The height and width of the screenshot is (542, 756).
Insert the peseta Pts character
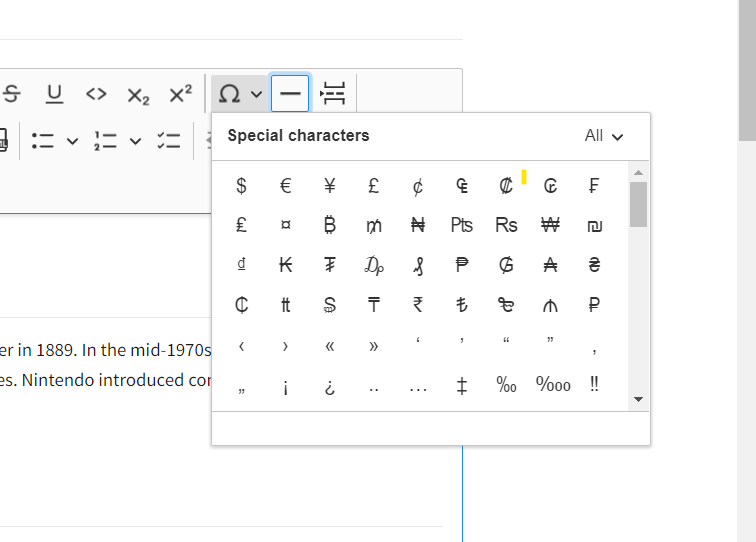tap(462, 225)
